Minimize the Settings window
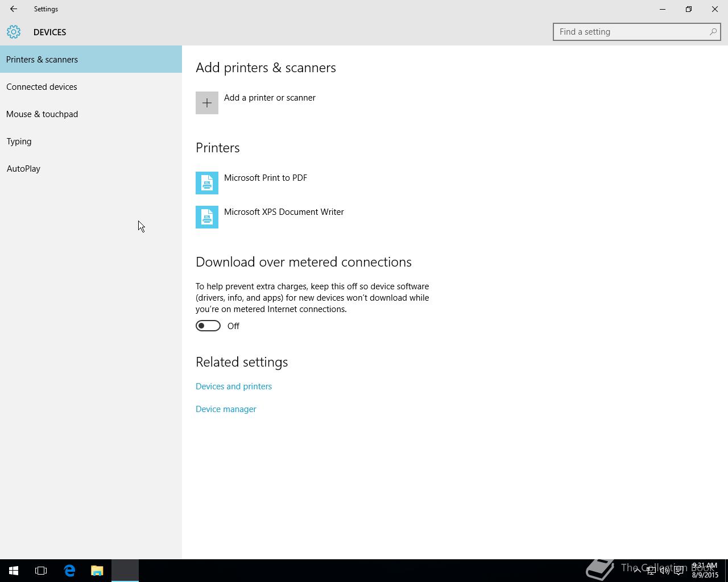This screenshot has height=582, width=728. click(663, 9)
